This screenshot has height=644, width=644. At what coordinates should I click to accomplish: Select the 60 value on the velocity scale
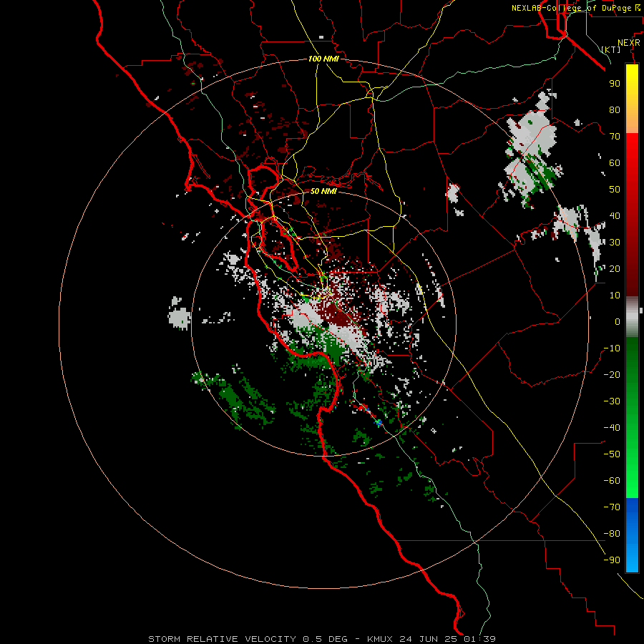pyautogui.click(x=615, y=162)
